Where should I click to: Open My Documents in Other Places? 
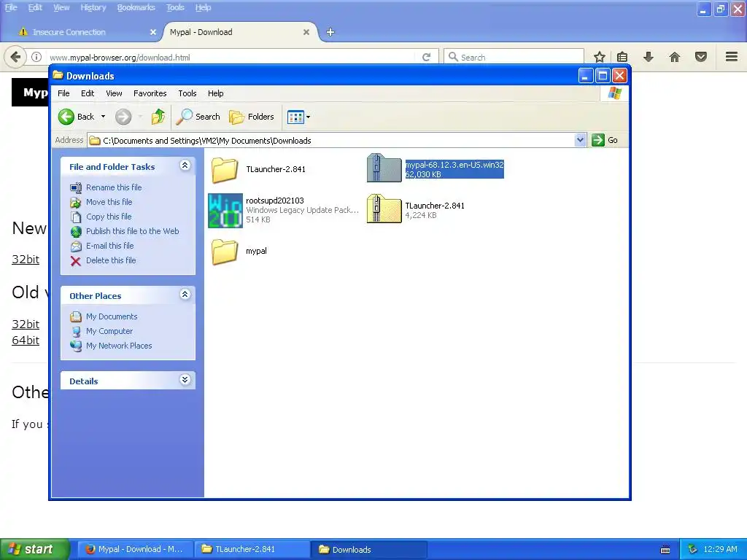[112, 316]
